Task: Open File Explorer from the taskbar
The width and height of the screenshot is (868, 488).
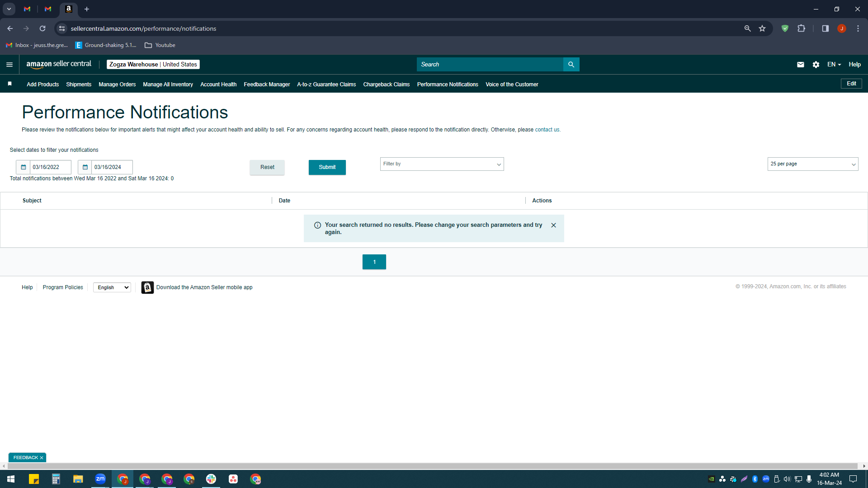Action: pos(78,479)
